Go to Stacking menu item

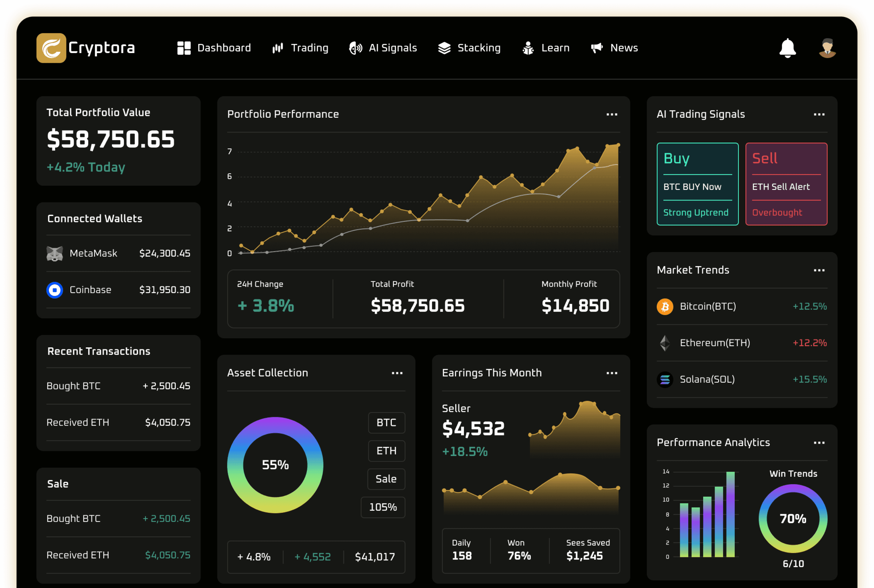coord(469,48)
